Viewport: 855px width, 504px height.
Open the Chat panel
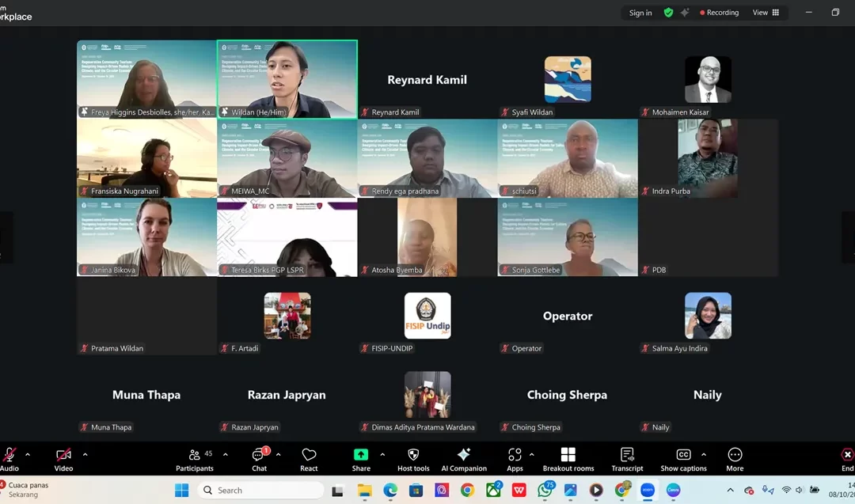pos(259,459)
